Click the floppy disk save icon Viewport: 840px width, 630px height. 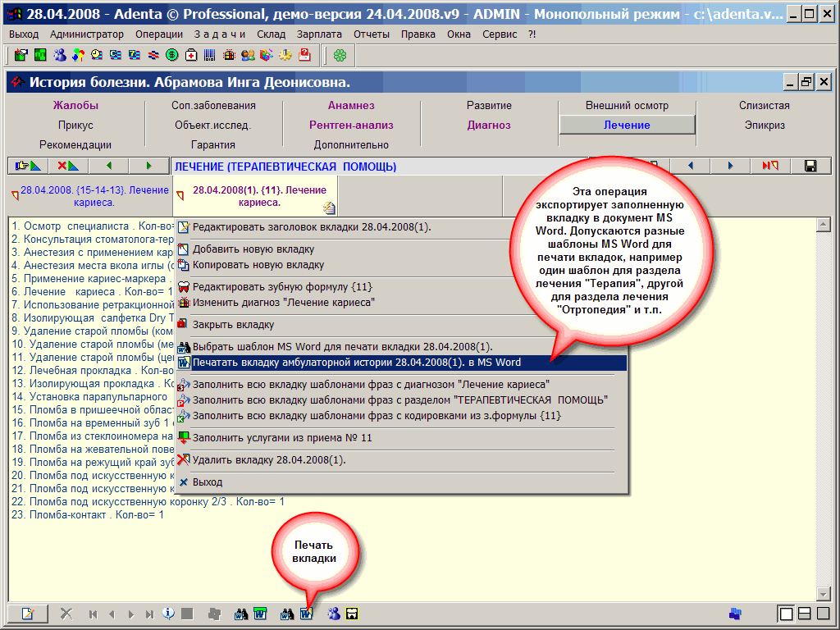810,166
